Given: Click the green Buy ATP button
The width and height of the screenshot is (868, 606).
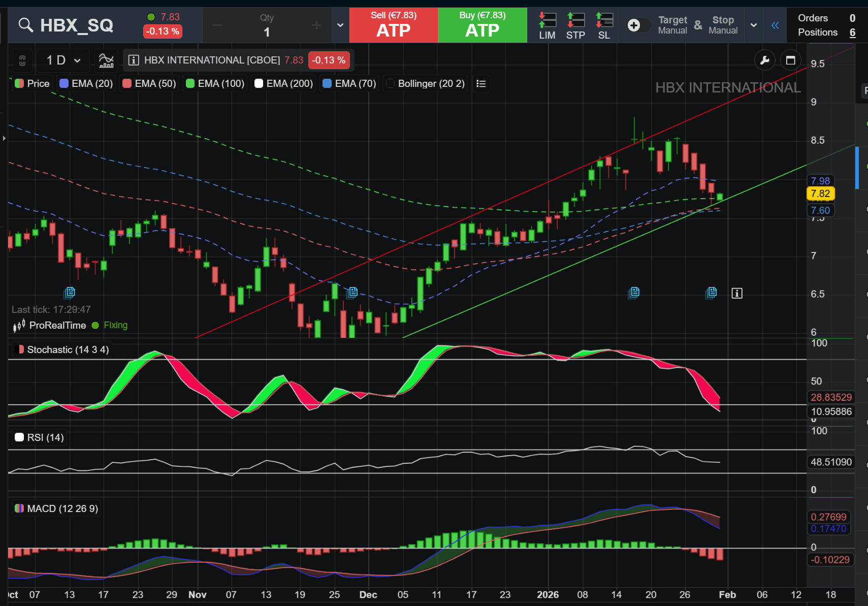Looking at the screenshot, I should pyautogui.click(x=483, y=25).
